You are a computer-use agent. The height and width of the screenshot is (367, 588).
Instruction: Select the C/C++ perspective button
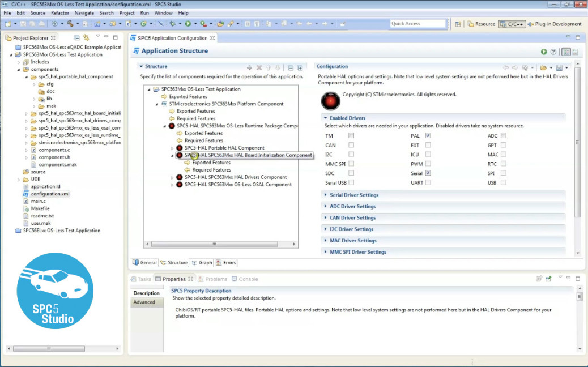[512, 24]
